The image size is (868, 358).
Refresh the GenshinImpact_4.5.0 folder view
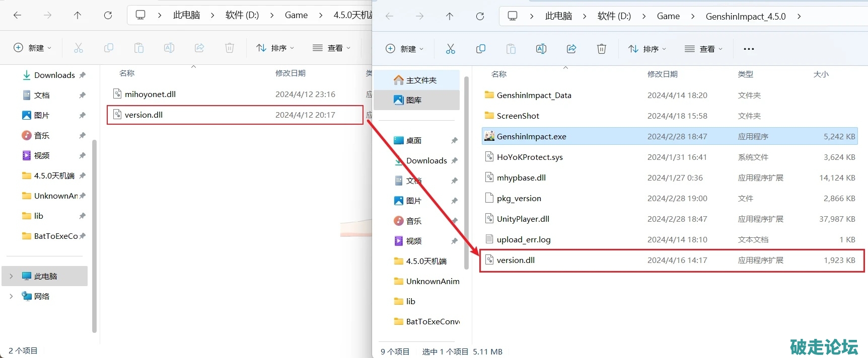click(480, 16)
